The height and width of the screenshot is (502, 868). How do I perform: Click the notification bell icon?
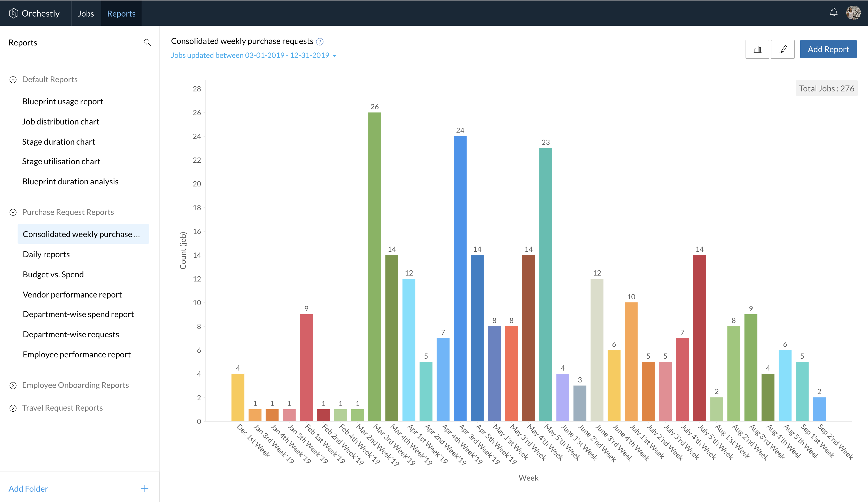click(x=833, y=12)
